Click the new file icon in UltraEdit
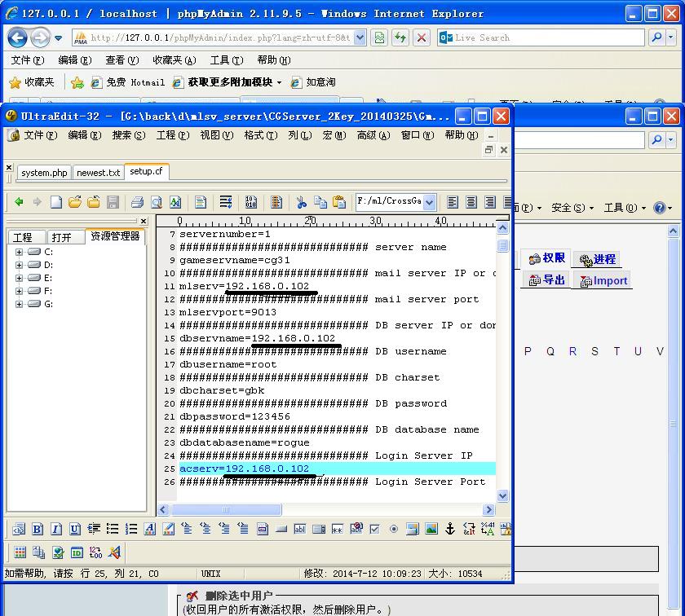This screenshot has height=616, width=685. click(x=56, y=202)
